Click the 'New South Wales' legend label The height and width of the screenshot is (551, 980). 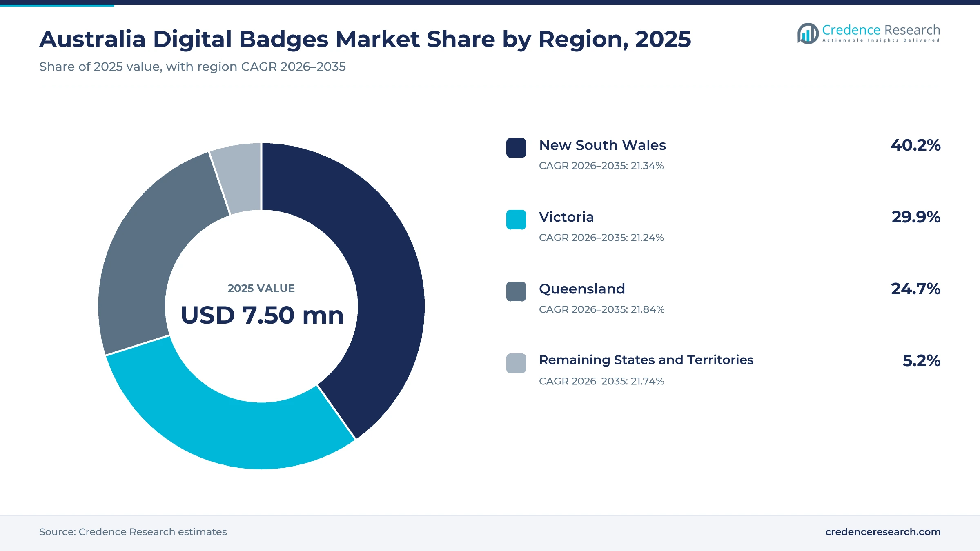(x=602, y=145)
